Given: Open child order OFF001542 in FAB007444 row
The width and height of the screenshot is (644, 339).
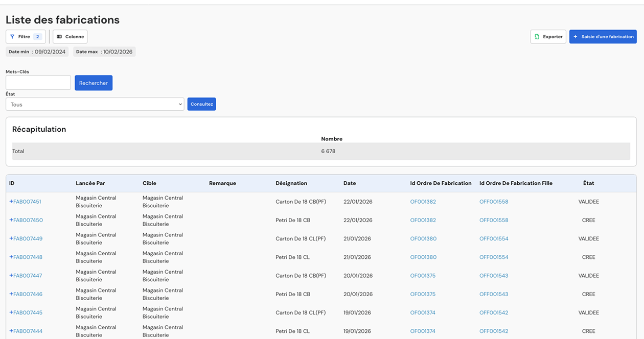Looking at the screenshot, I should (494, 331).
